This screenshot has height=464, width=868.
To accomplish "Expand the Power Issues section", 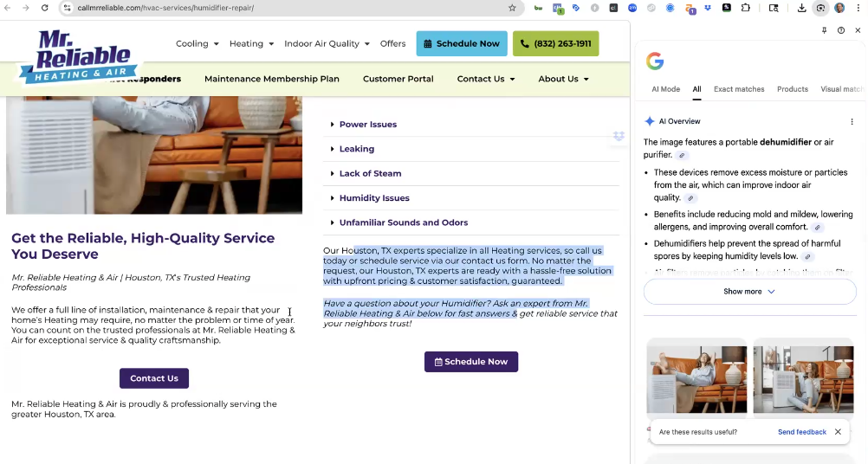I will (367, 125).
